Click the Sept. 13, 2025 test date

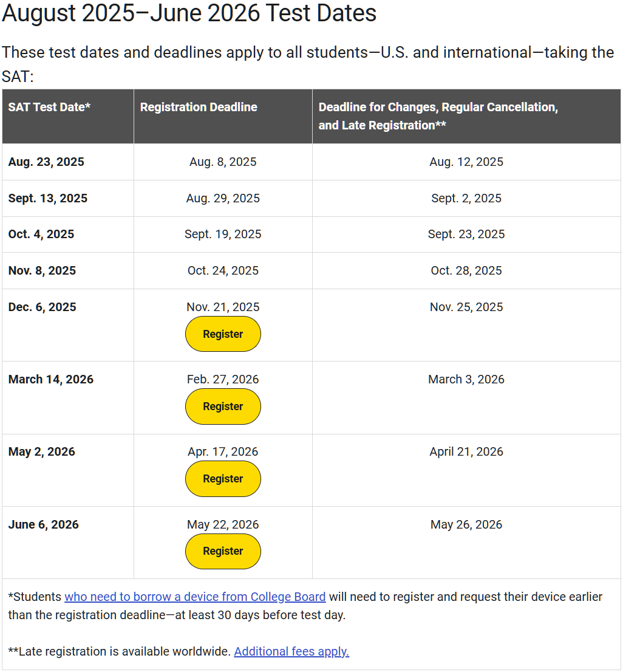pos(48,199)
